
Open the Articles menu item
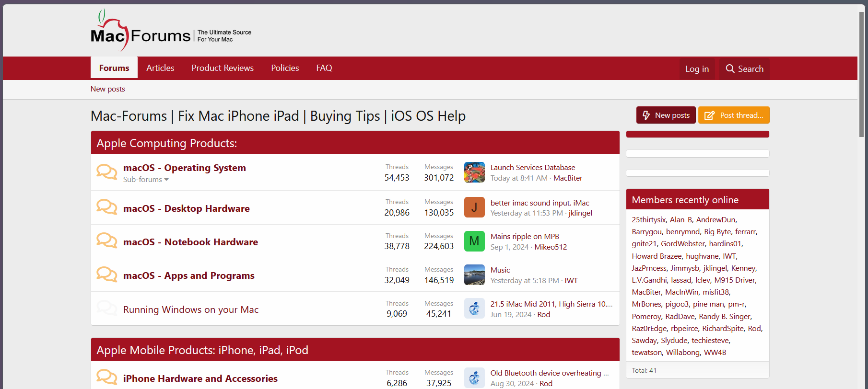pos(160,68)
